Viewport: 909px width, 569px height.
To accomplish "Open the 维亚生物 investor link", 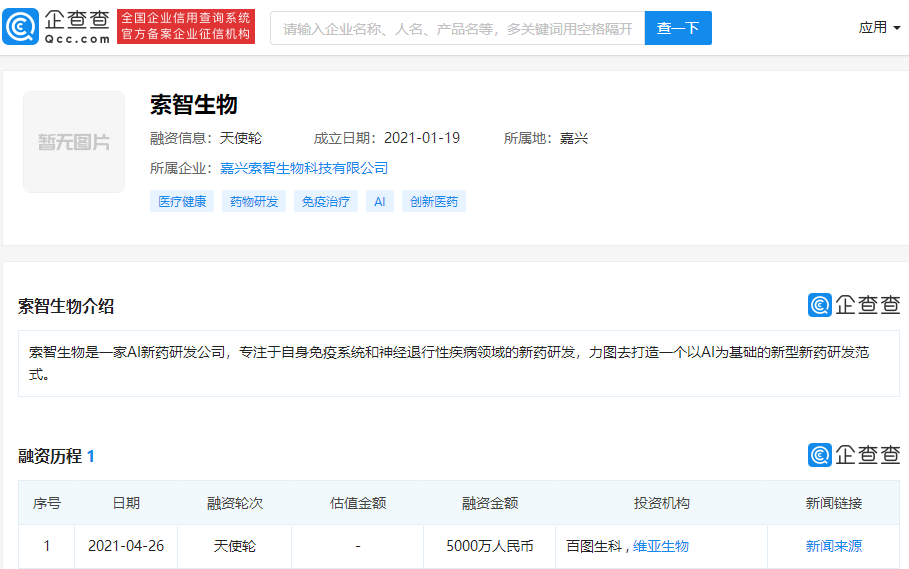I will (x=661, y=546).
